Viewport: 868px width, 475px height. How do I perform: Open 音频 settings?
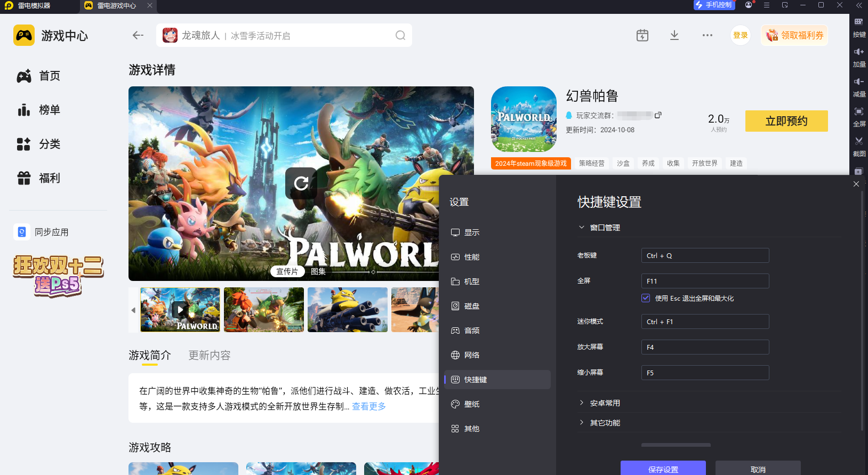497,331
